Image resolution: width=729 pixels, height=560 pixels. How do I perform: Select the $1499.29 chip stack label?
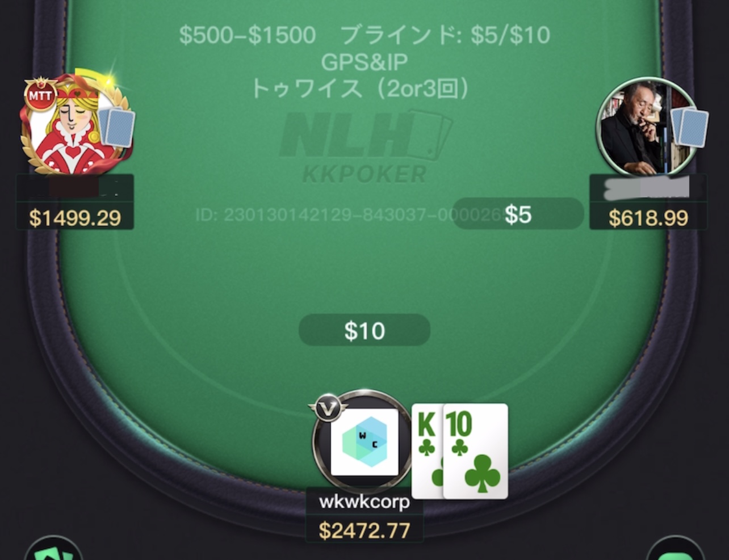75,217
